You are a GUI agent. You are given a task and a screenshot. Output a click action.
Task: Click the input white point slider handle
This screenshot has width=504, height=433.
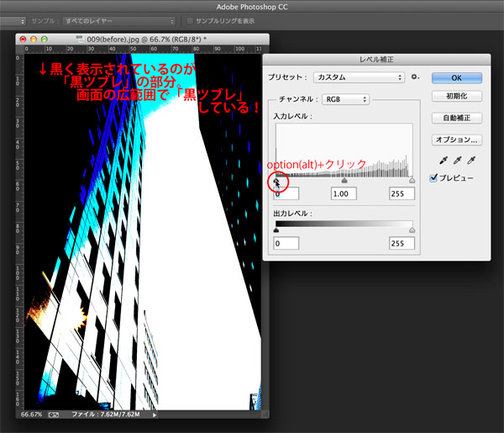coord(412,179)
